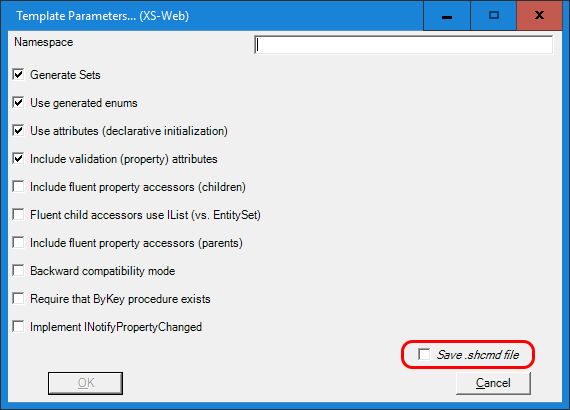Disable Use attributes declarative initialization
This screenshot has width=570, height=410.
click(x=18, y=130)
